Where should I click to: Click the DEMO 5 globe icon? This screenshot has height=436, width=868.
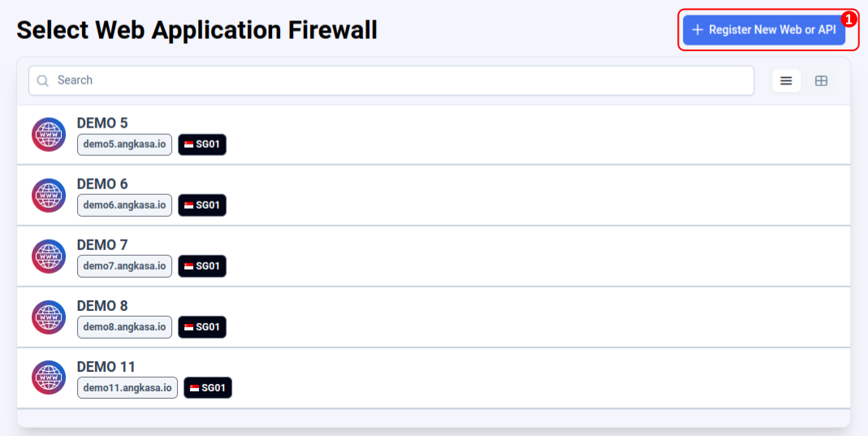pyautogui.click(x=49, y=135)
